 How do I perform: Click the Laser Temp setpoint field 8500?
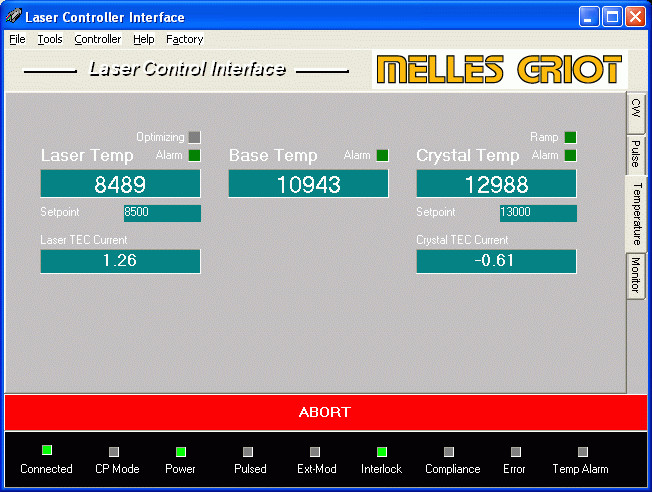click(162, 213)
